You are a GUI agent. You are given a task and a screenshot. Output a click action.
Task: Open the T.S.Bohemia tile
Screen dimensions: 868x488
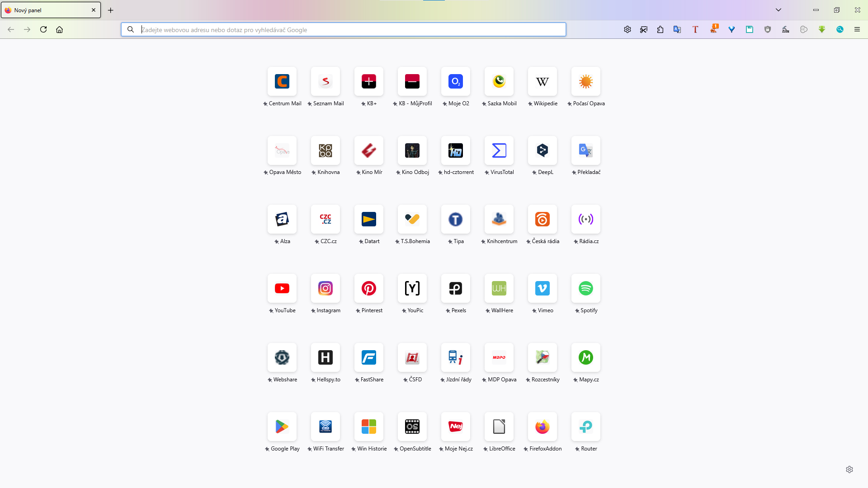412,220
